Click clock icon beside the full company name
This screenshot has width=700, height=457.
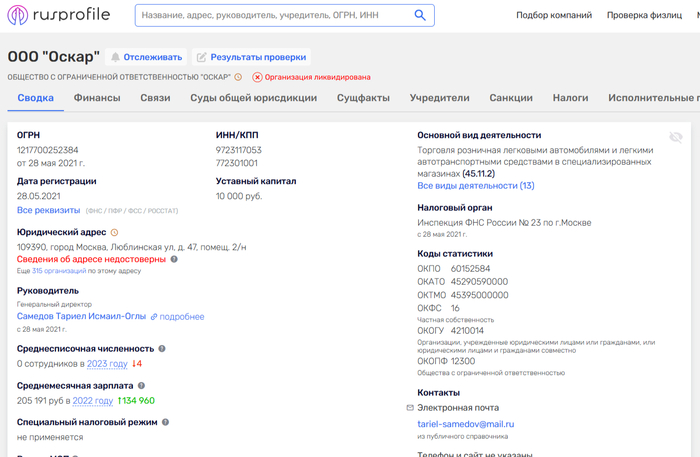tap(238, 77)
